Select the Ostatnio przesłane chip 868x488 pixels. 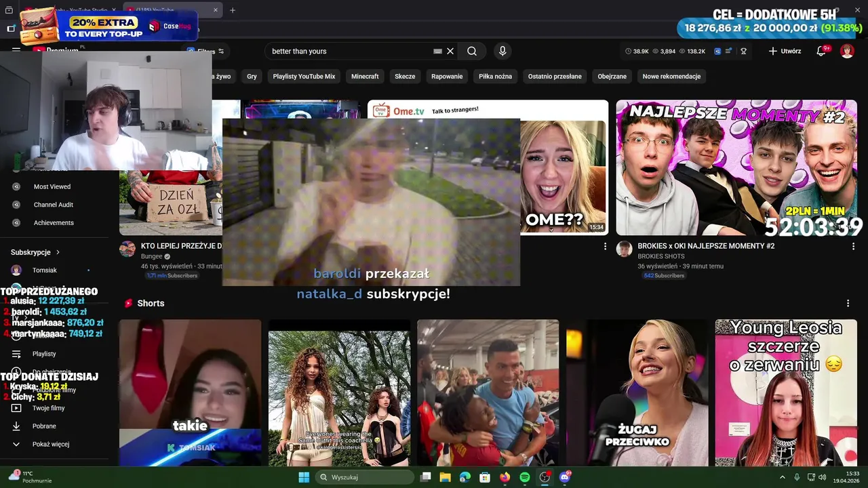555,77
